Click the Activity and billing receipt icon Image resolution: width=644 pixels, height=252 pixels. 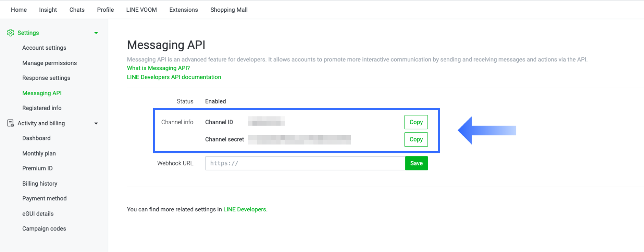point(11,123)
